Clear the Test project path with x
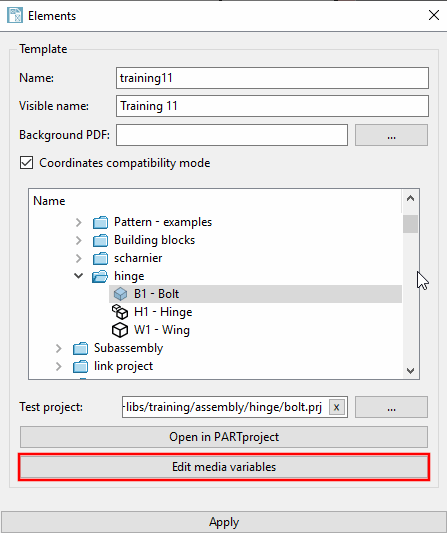Screen dimensions: 447x533 tap(337, 407)
